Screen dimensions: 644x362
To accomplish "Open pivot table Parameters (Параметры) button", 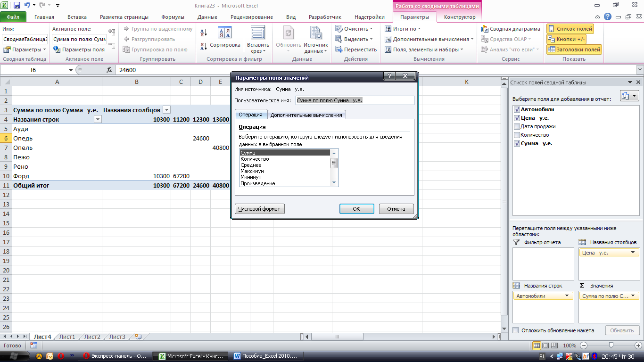I will coord(25,49).
